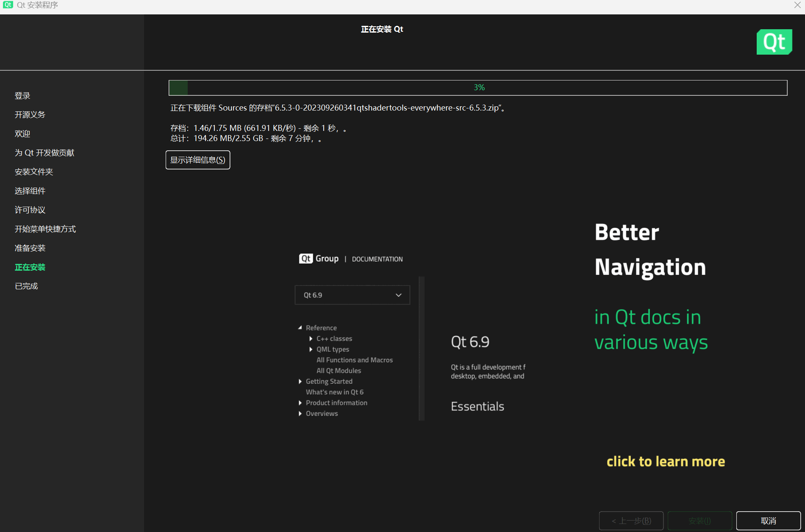Click the 许可协议 step in sidebar
The height and width of the screenshot is (532, 805).
30,210
